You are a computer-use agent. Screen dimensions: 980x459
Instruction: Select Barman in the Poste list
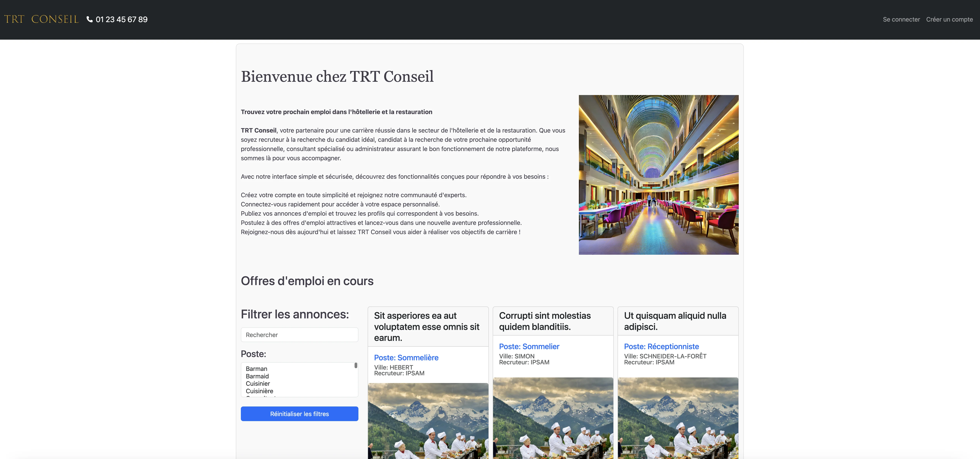[x=256, y=369]
